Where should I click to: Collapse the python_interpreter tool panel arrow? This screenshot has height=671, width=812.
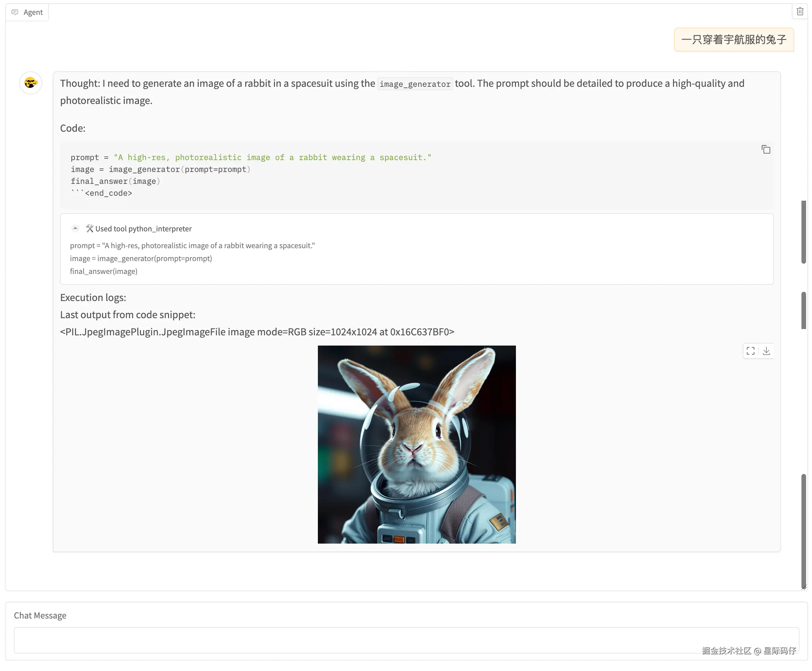pyautogui.click(x=75, y=228)
